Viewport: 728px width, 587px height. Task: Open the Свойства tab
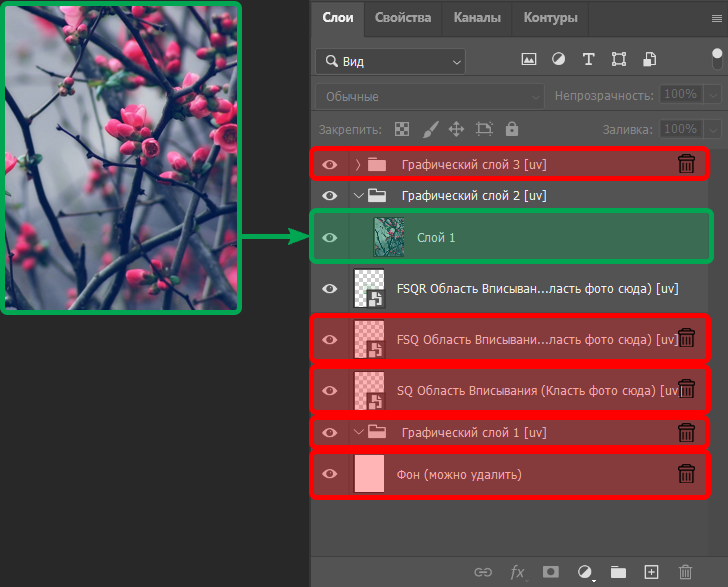click(x=403, y=18)
